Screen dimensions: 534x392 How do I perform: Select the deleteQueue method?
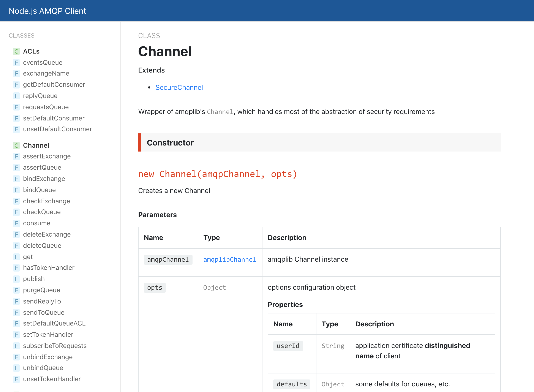coord(42,246)
